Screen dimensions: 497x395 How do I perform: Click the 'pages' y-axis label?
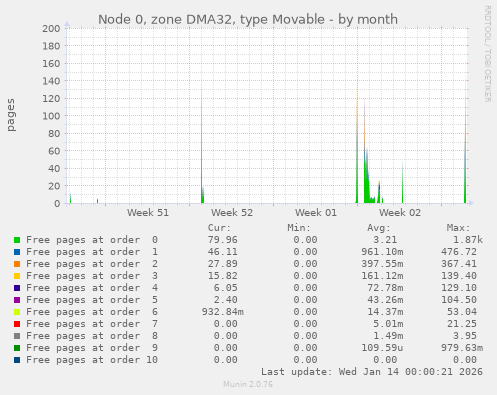(x=11, y=115)
